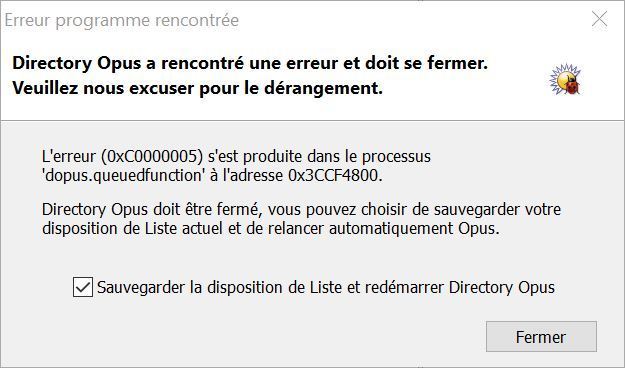The image size is (625, 368).
Task: Click the 'Erreur programme rencontrée' title bar
Action: 122,20
